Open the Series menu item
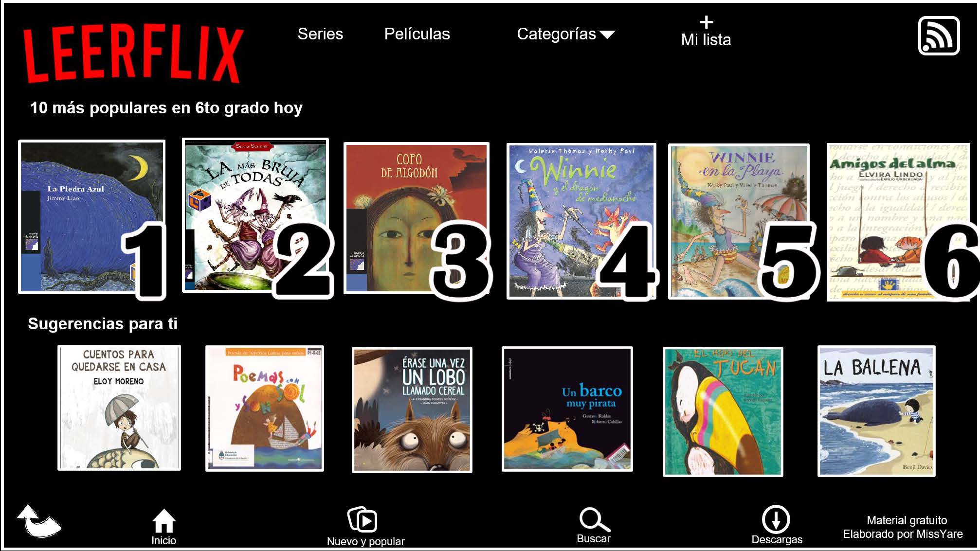Image resolution: width=980 pixels, height=551 pixels. point(320,34)
